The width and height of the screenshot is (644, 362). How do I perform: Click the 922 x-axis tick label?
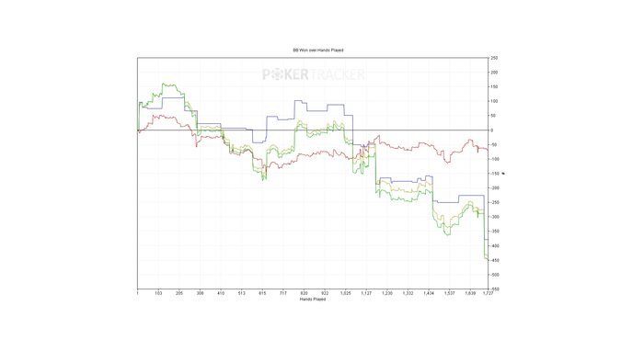pyautogui.click(x=325, y=293)
